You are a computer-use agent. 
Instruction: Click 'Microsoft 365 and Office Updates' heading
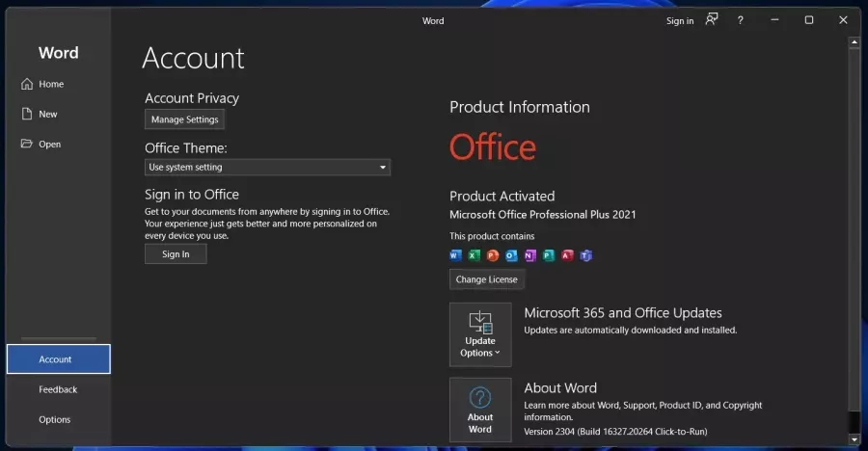(x=623, y=312)
